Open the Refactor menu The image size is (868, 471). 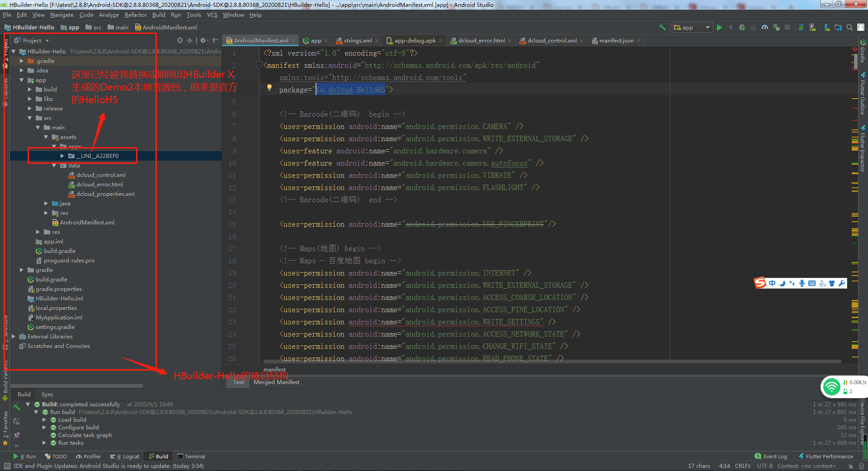click(x=136, y=15)
